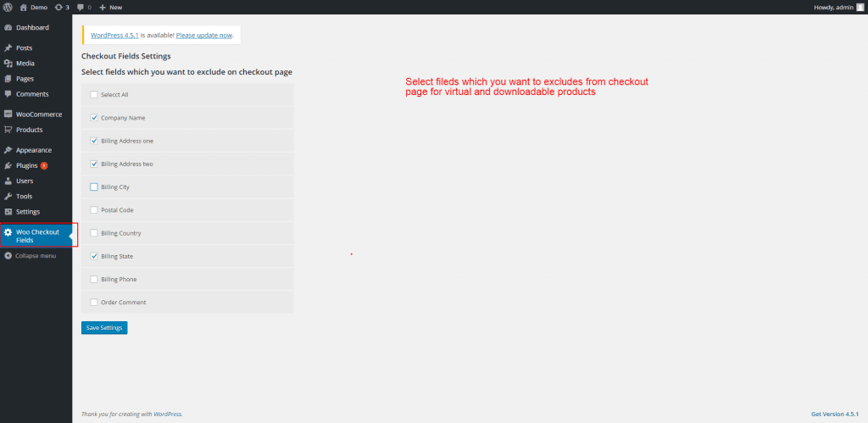Click the Collapse menu label

tap(36, 256)
